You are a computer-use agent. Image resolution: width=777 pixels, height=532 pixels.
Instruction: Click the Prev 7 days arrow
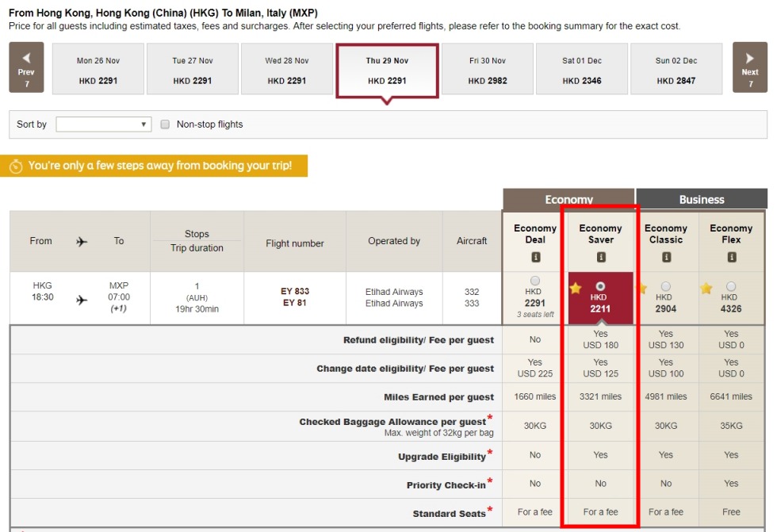tap(27, 68)
